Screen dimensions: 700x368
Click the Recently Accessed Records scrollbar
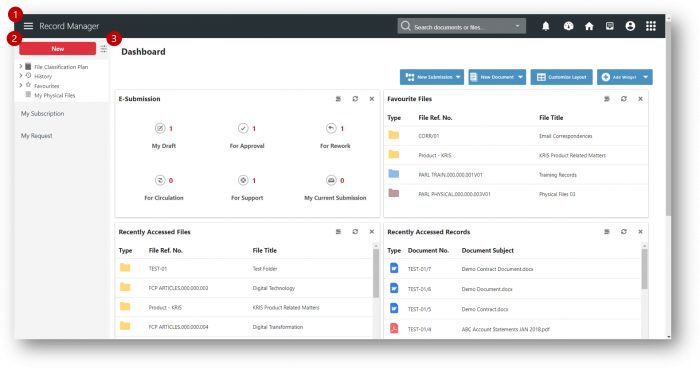644,268
